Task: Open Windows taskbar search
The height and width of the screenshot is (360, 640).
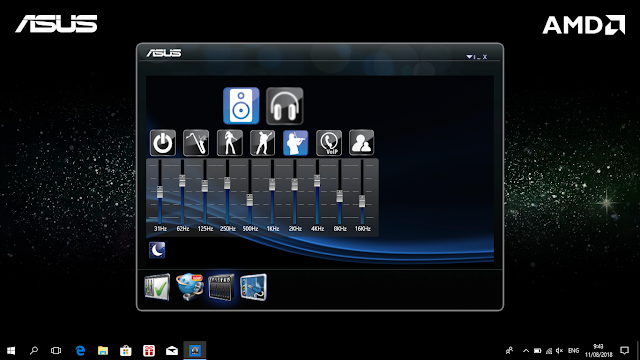Action: [x=34, y=351]
